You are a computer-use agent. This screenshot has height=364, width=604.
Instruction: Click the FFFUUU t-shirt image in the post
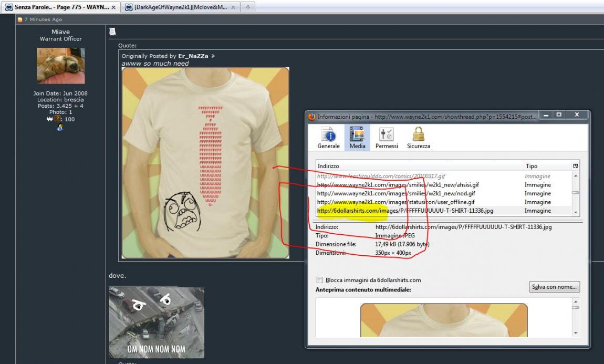click(205, 163)
